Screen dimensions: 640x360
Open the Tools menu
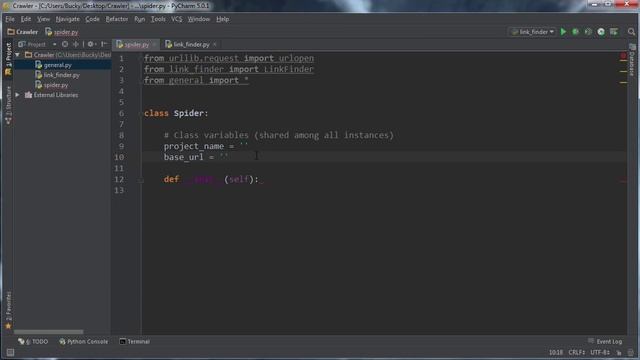point(158,19)
